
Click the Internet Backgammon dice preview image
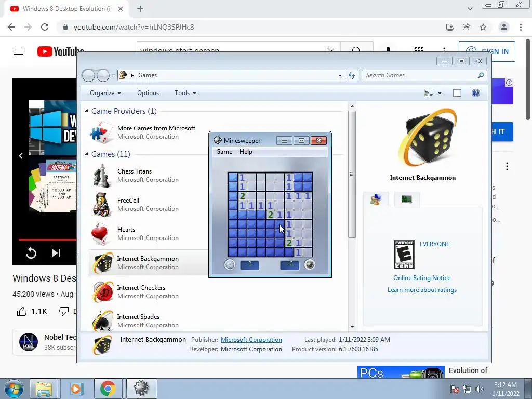pos(428,137)
